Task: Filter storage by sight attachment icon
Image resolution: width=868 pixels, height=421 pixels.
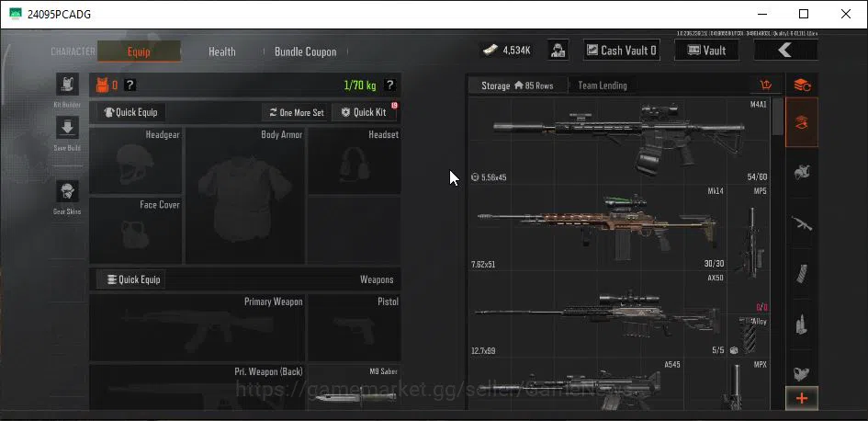Action: tap(802, 373)
